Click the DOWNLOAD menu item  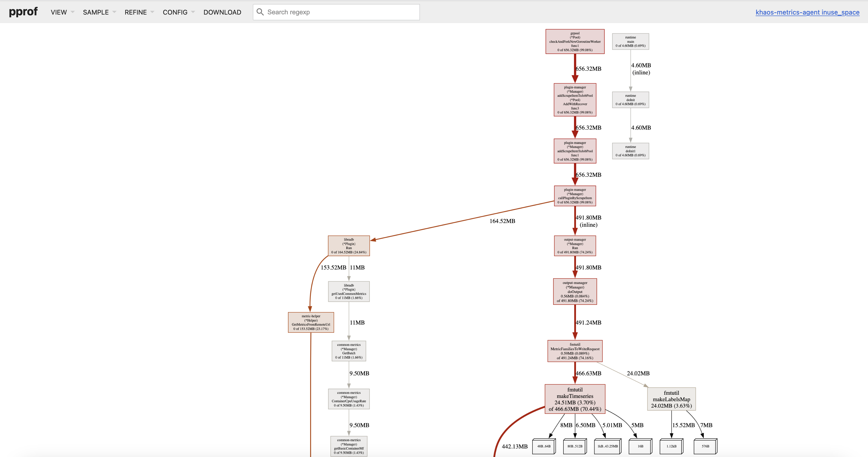222,12
